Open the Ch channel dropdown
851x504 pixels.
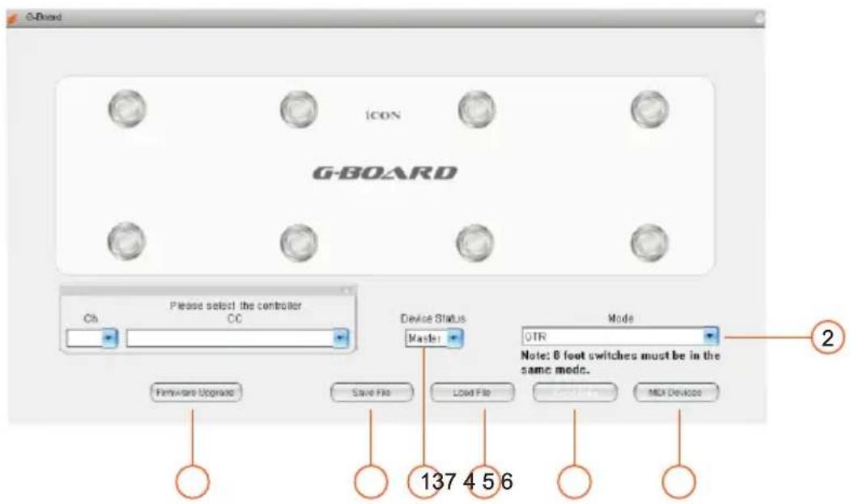[109, 338]
